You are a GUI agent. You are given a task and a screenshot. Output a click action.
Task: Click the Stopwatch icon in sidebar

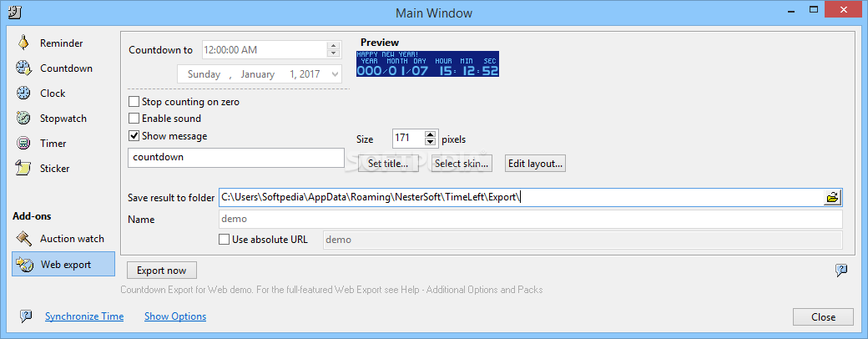(23, 118)
